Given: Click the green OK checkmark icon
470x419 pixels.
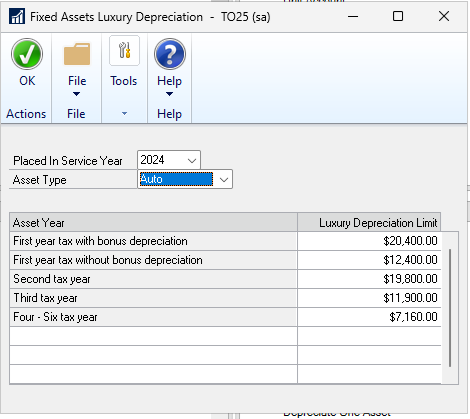Looking at the screenshot, I should (x=27, y=54).
